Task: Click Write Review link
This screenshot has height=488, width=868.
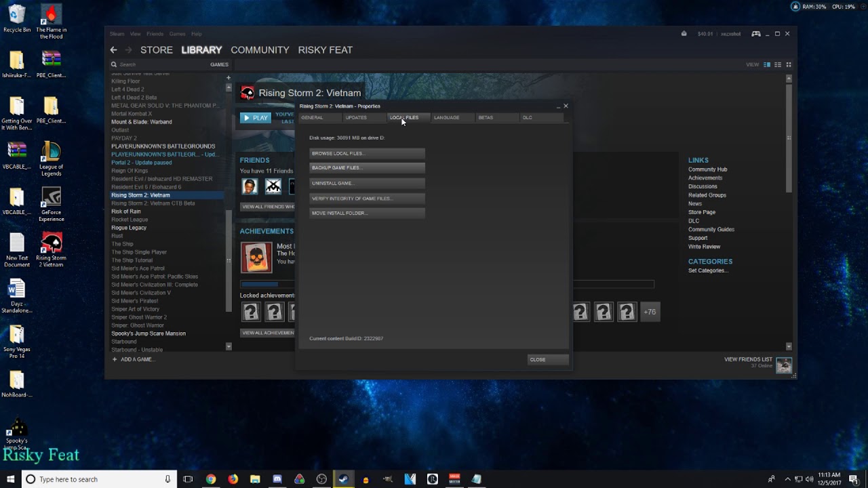Action: (x=705, y=247)
